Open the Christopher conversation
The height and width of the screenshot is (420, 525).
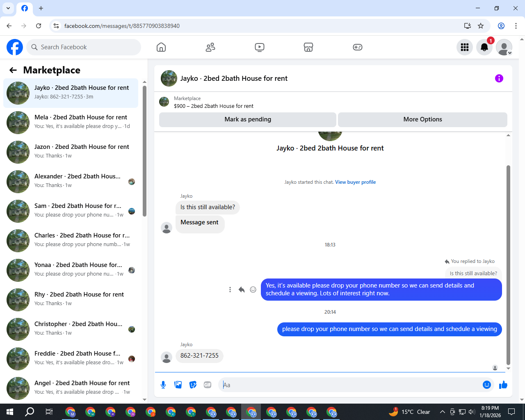tap(71, 329)
